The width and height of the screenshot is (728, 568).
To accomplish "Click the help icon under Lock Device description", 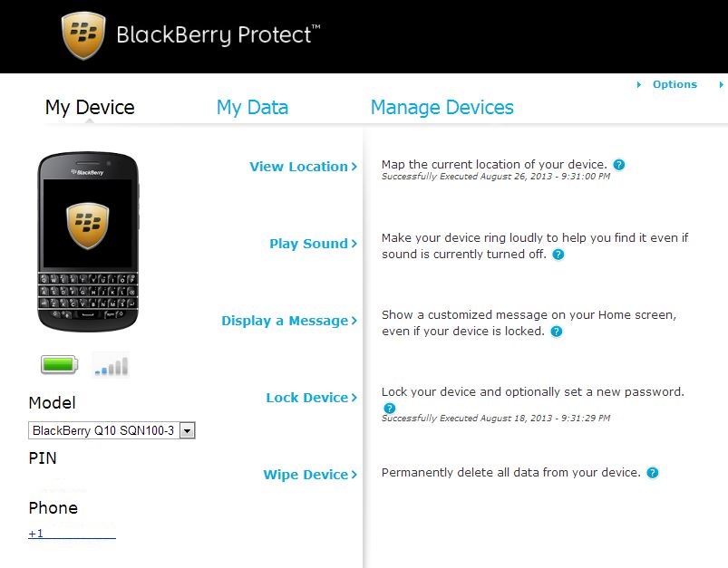I will [389, 409].
